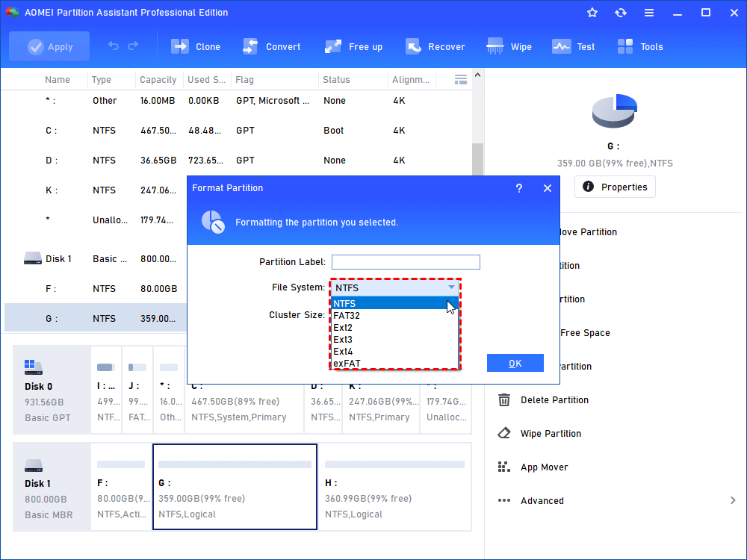The height and width of the screenshot is (560, 747).
Task: Select exFAT from the file system list
Action: click(394, 364)
